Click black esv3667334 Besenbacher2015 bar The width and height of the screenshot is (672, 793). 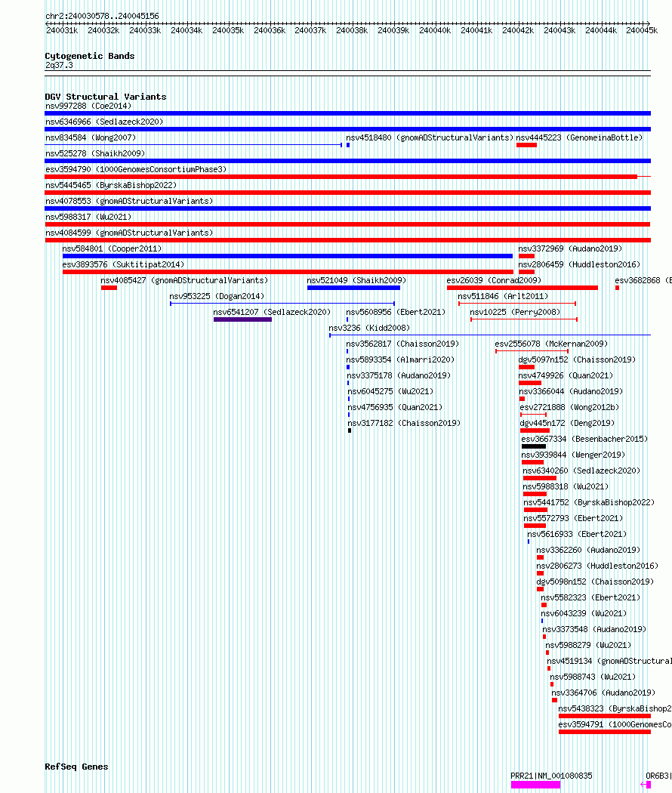coord(534,446)
